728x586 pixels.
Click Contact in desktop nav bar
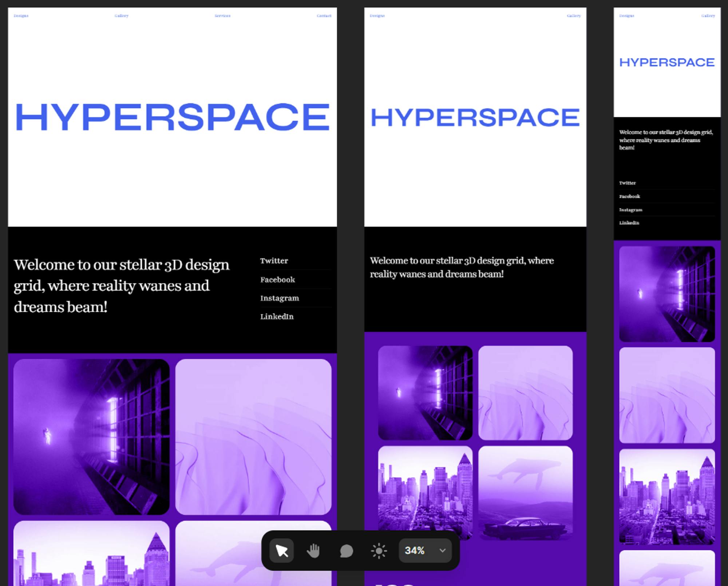pos(324,16)
